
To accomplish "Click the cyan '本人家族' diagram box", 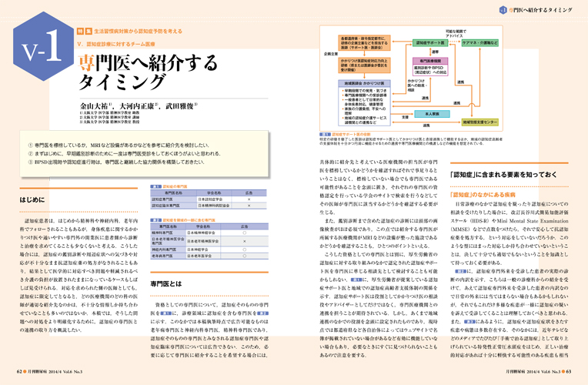I will tap(432, 114).
